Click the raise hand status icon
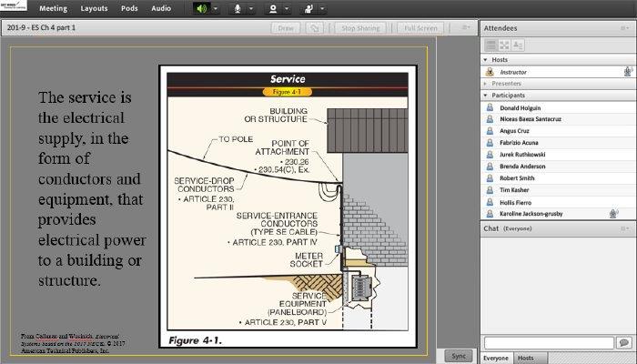This screenshot has height=364, width=637. 308,8
